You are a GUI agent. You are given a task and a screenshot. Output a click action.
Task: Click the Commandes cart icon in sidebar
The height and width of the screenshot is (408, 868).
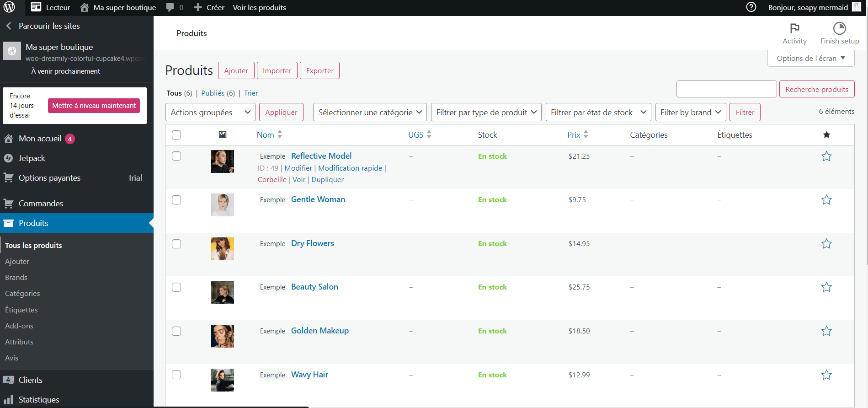point(8,204)
